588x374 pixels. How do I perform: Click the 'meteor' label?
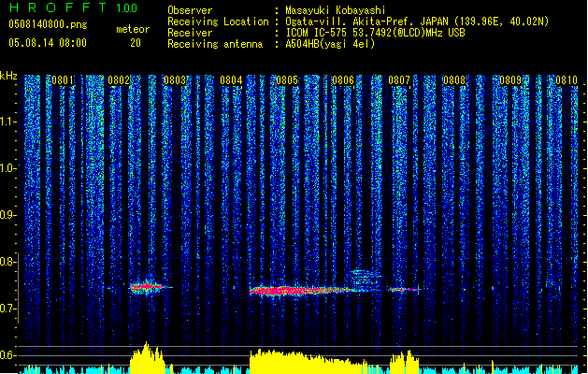133,29
